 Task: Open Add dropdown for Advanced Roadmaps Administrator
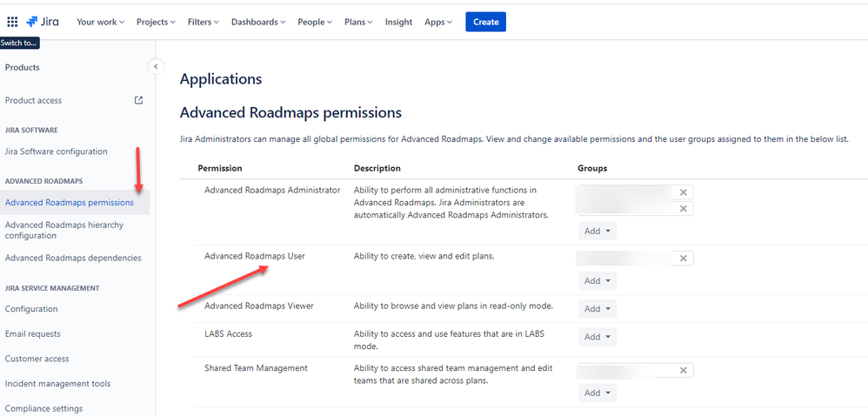point(598,231)
